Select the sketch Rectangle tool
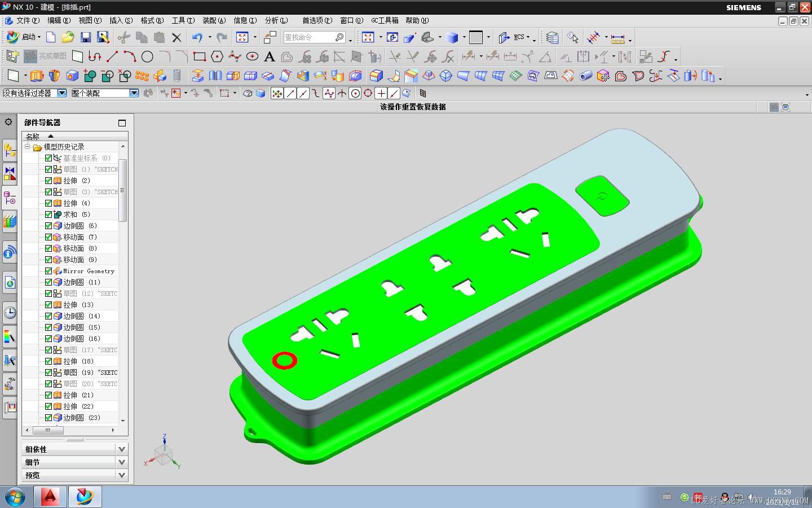 pyautogui.click(x=199, y=56)
